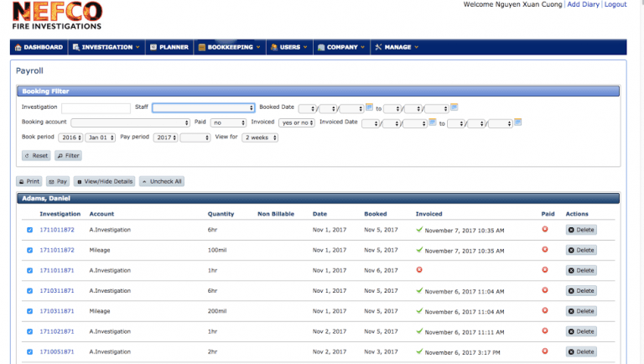Viewport: 644px width, 364px height.
Task: Expand the View for 2 weeks dropdown
Action: click(x=260, y=138)
